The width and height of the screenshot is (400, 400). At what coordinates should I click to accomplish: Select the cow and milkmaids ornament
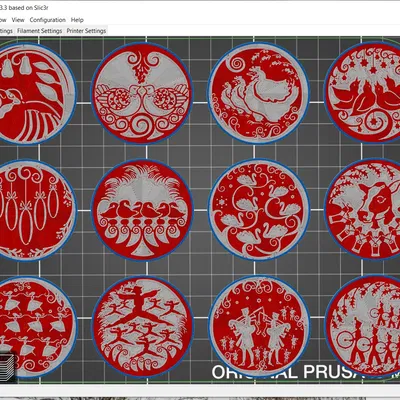click(363, 209)
